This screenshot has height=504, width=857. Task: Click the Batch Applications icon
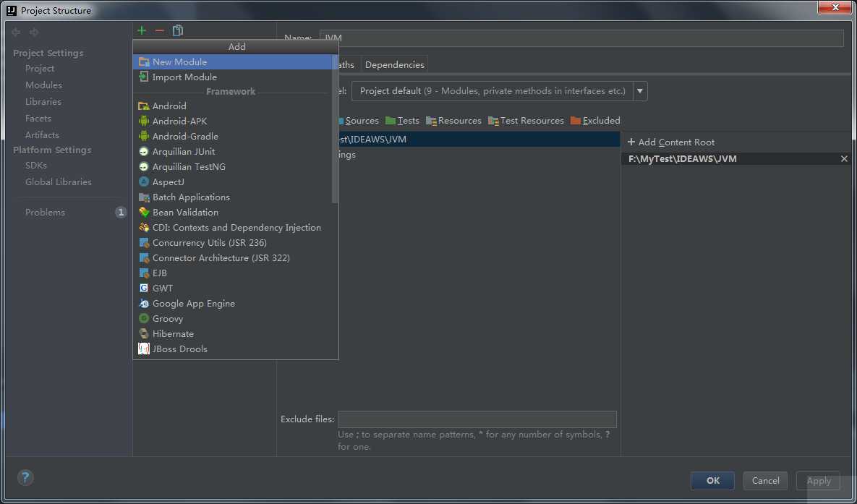(x=144, y=197)
